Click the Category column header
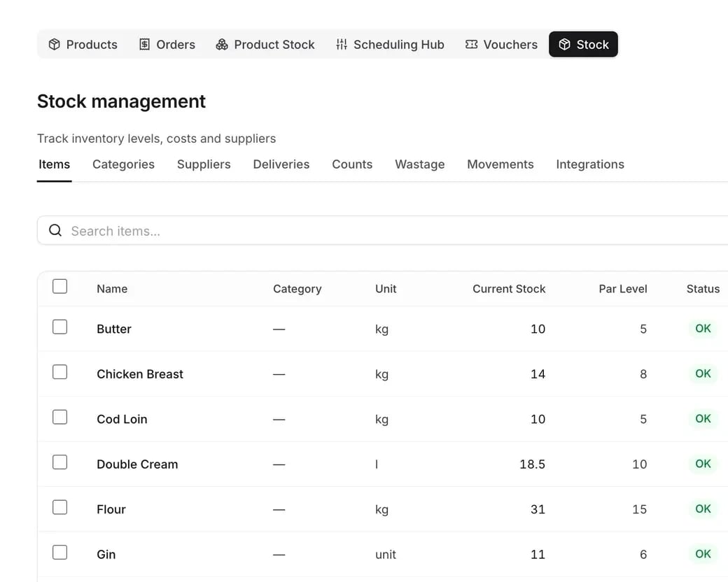The height and width of the screenshot is (582, 728). coord(297,289)
